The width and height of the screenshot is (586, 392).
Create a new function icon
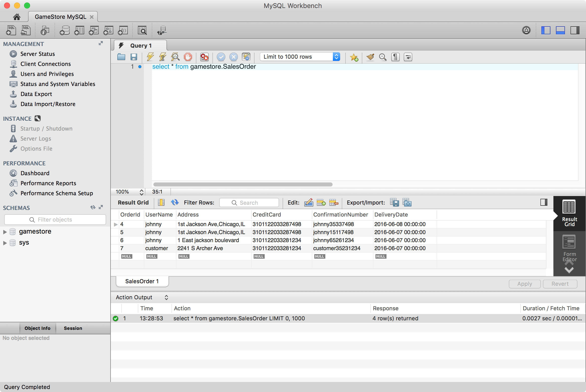pos(123,30)
